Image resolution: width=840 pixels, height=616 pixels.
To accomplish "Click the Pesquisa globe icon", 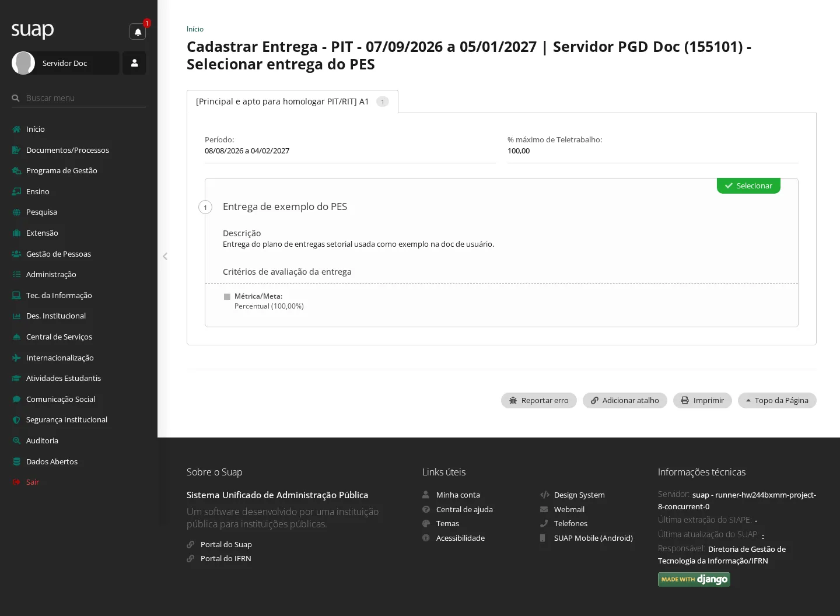I will [x=16, y=212].
